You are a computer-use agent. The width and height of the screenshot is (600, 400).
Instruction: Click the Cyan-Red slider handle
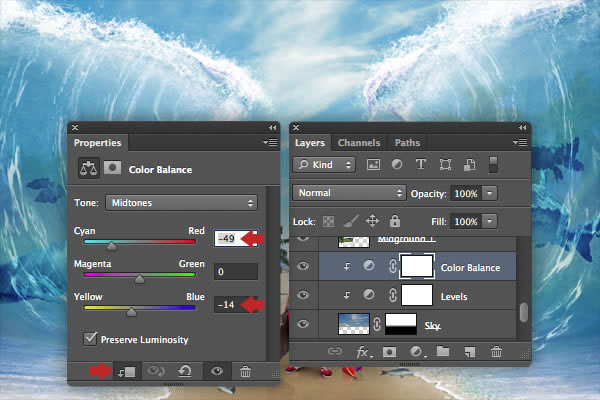(x=111, y=246)
